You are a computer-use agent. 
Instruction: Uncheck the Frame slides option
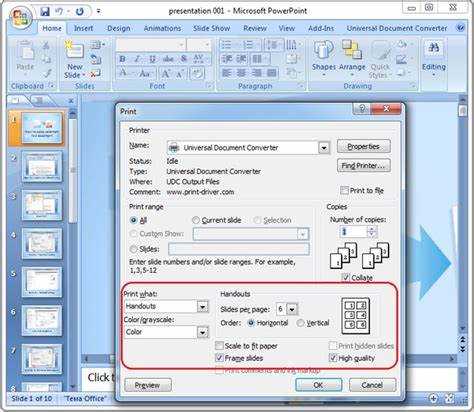219,358
